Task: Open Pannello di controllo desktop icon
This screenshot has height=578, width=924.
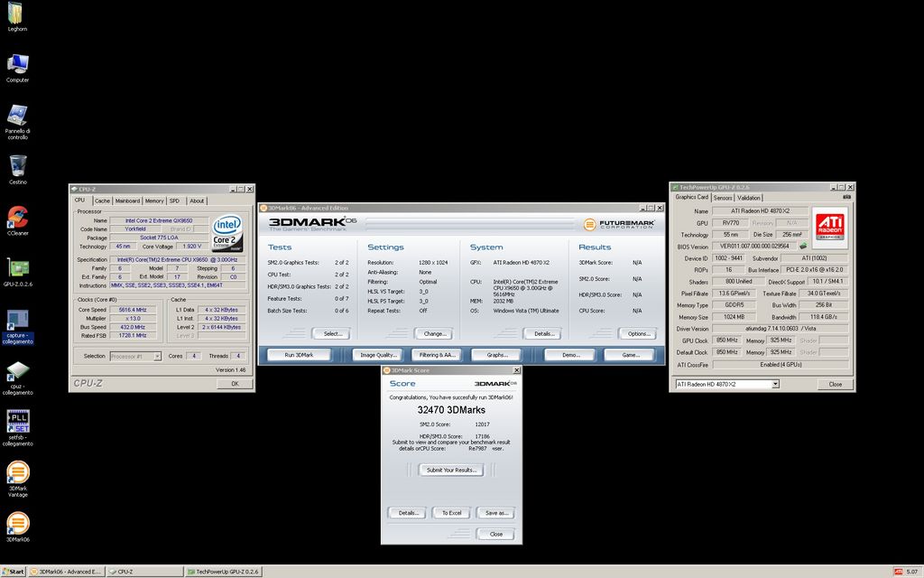Action: click(17, 122)
